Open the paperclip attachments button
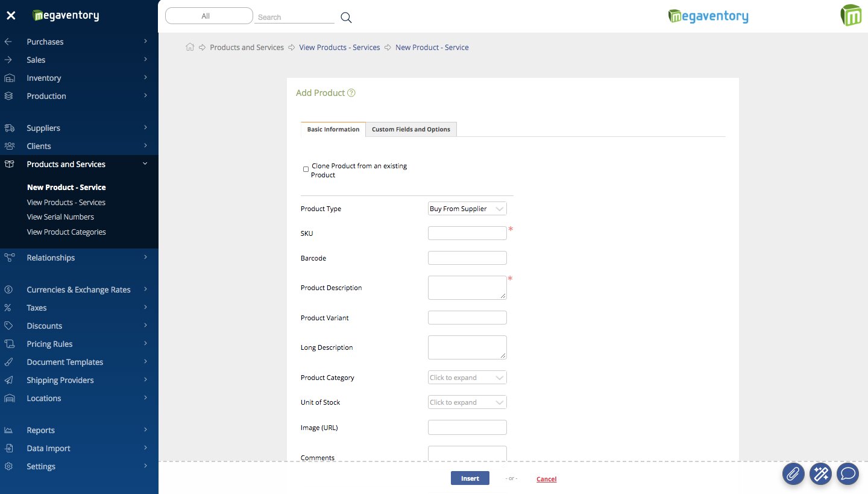The width and height of the screenshot is (868, 494). [x=793, y=473]
